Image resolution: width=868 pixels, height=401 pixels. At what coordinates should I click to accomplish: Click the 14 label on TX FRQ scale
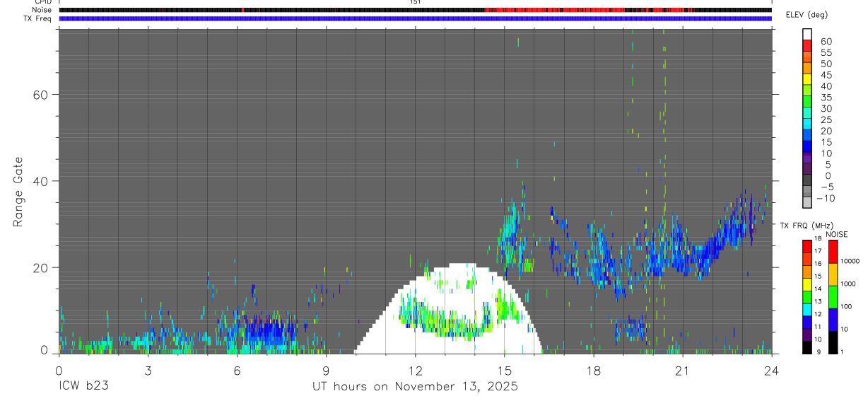coord(818,289)
